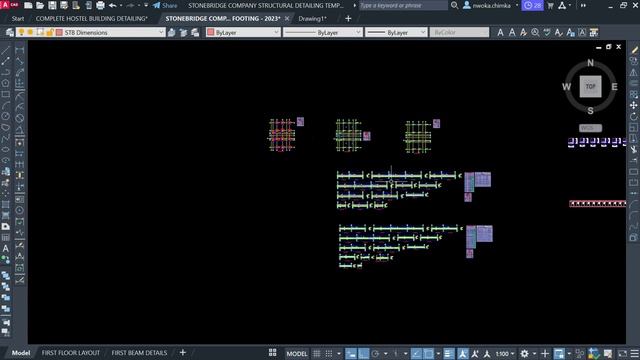This screenshot has width=640, height=360.
Task: Close the STONEBRIDGE FOOTING 2023 tab
Action: coord(287,19)
